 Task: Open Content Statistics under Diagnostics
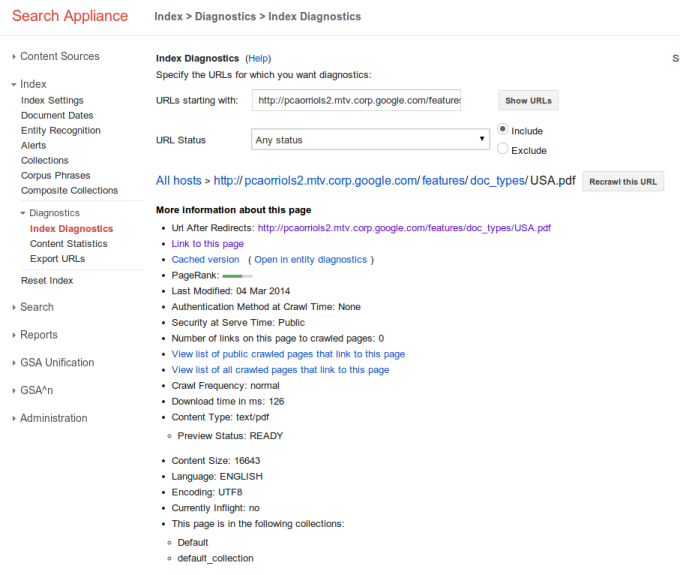pos(69,244)
